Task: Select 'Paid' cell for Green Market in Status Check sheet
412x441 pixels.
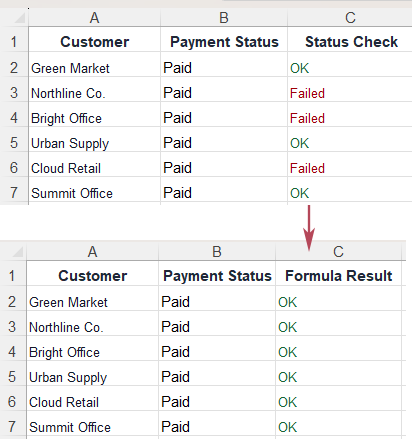Action: point(224,64)
